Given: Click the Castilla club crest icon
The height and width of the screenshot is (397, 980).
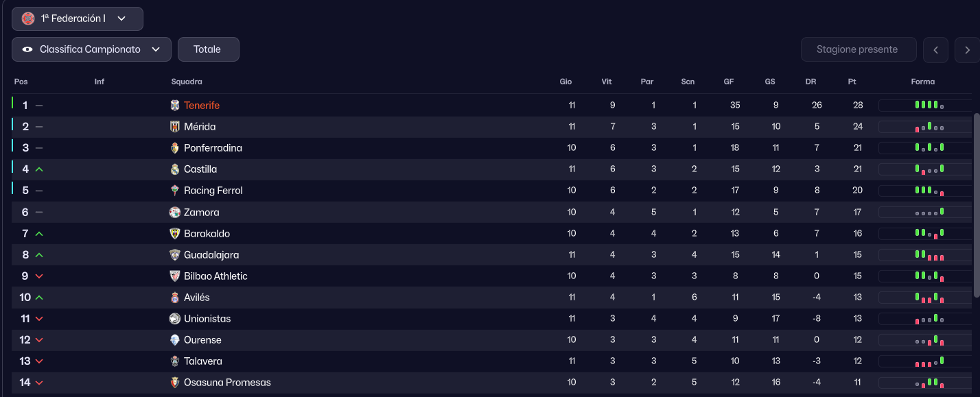Looking at the screenshot, I should click(174, 169).
